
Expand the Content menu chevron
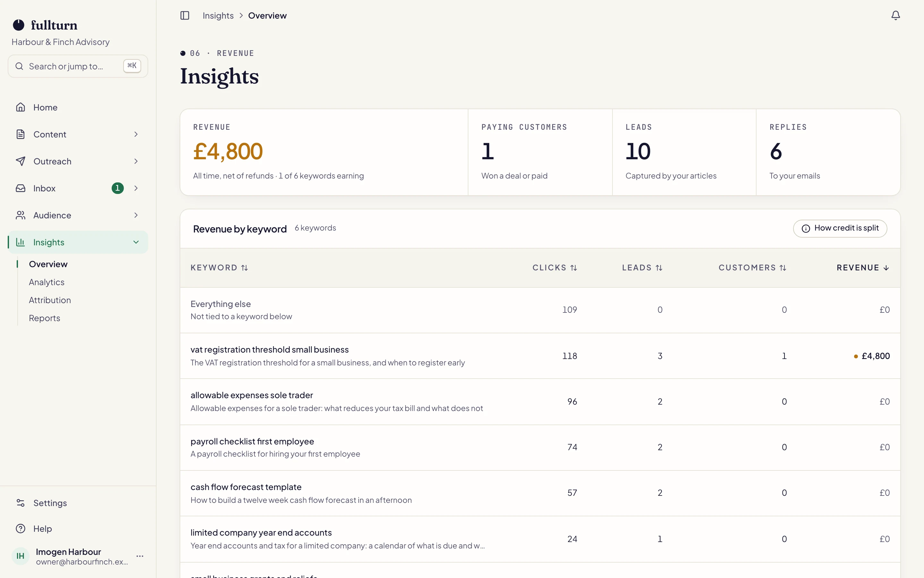point(136,134)
